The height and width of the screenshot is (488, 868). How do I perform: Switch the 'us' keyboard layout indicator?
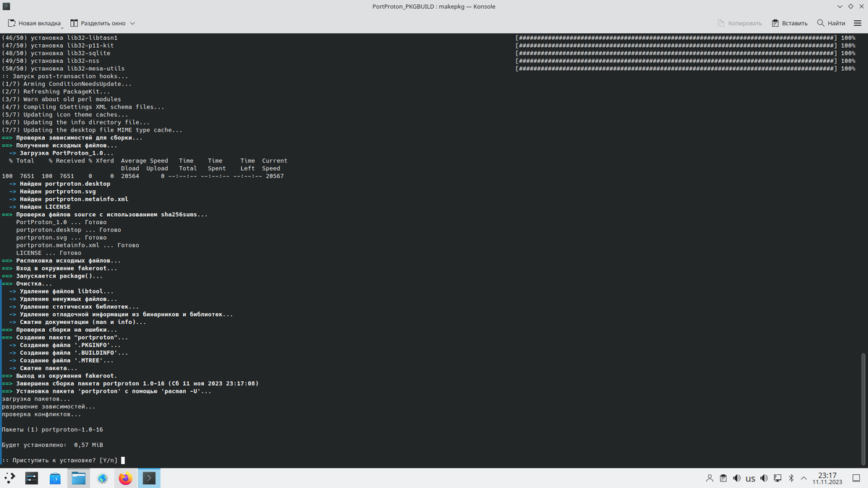click(x=750, y=479)
